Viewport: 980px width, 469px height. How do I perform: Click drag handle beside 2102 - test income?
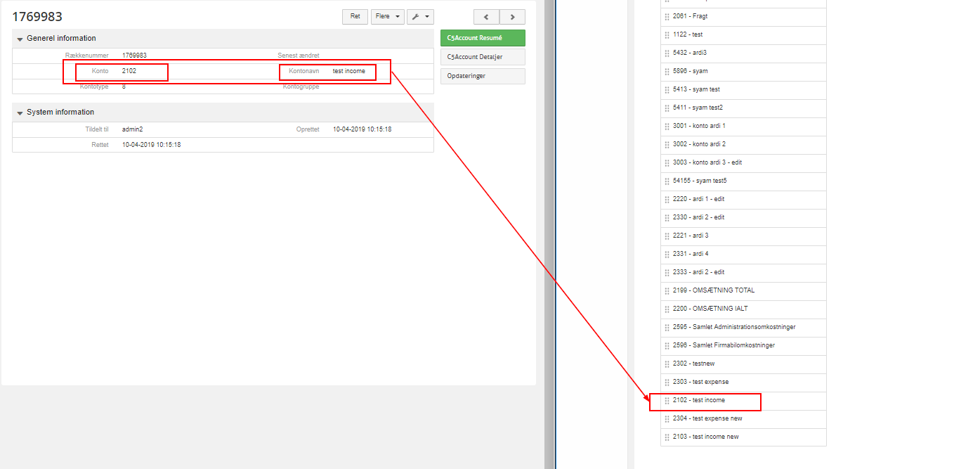pyautogui.click(x=667, y=401)
